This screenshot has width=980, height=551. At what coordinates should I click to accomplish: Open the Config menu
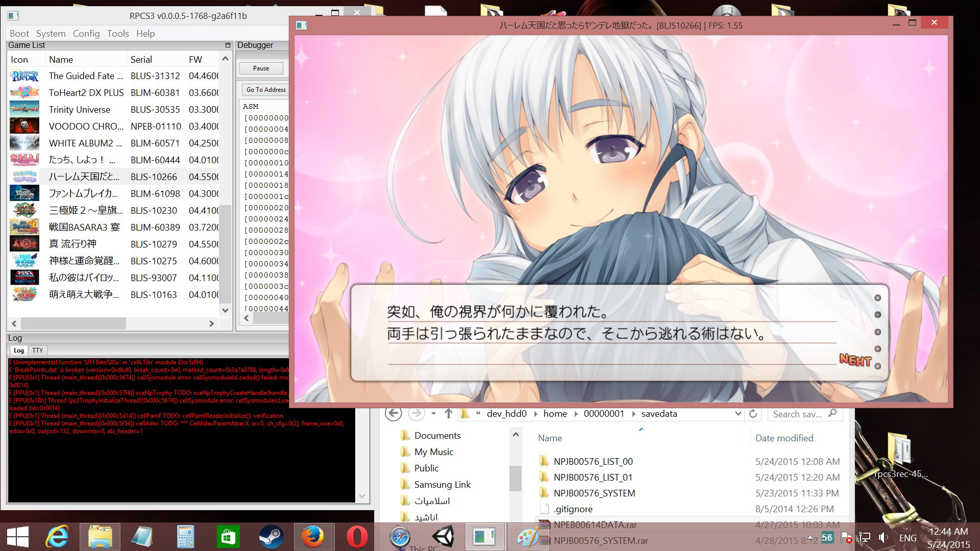click(x=86, y=34)
